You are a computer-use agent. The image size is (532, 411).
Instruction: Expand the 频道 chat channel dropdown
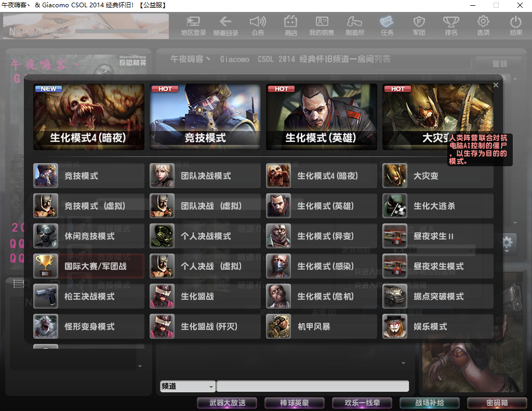[211, 387]
